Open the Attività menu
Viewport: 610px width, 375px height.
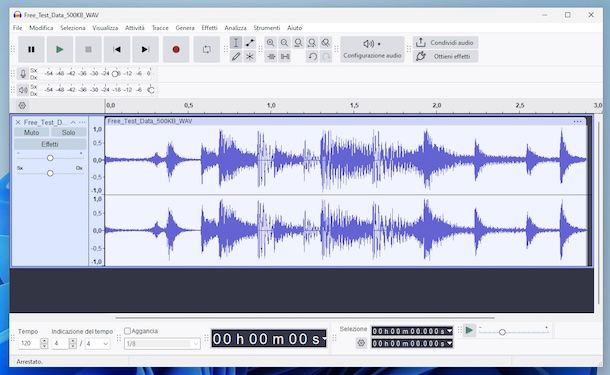pyautogui.click(x=135, y=28)
